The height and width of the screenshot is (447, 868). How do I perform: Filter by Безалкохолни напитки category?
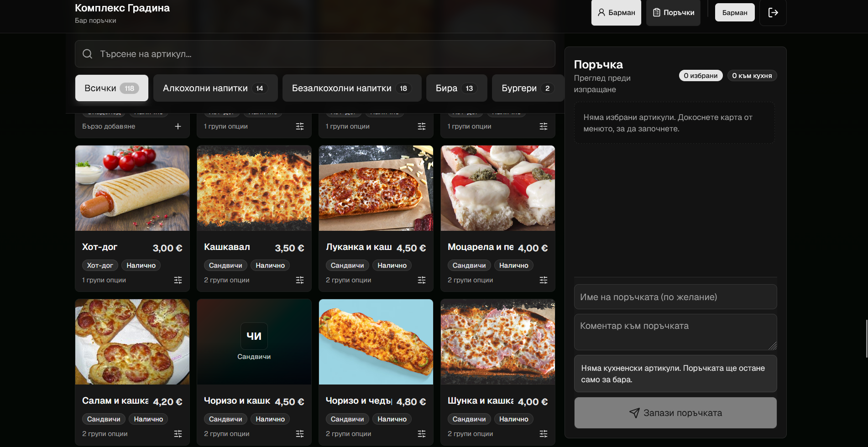(352, 88)
